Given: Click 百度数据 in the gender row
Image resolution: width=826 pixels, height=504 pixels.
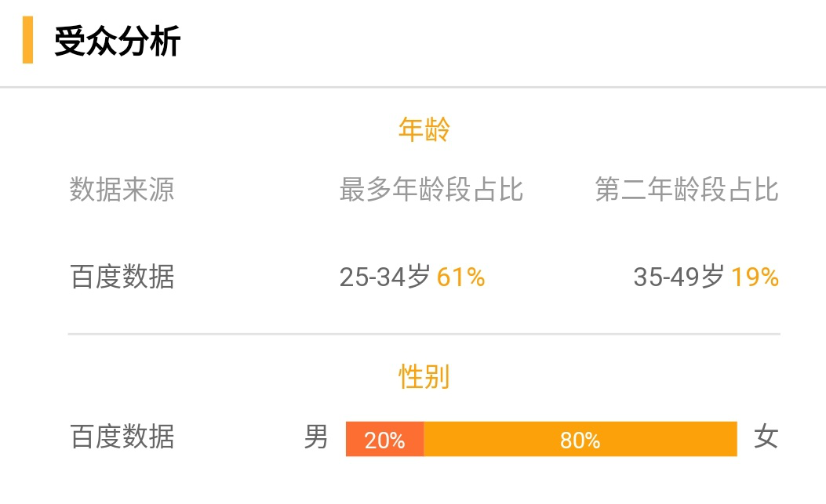Looking at the screenshot, I should (x=122, y=437).
